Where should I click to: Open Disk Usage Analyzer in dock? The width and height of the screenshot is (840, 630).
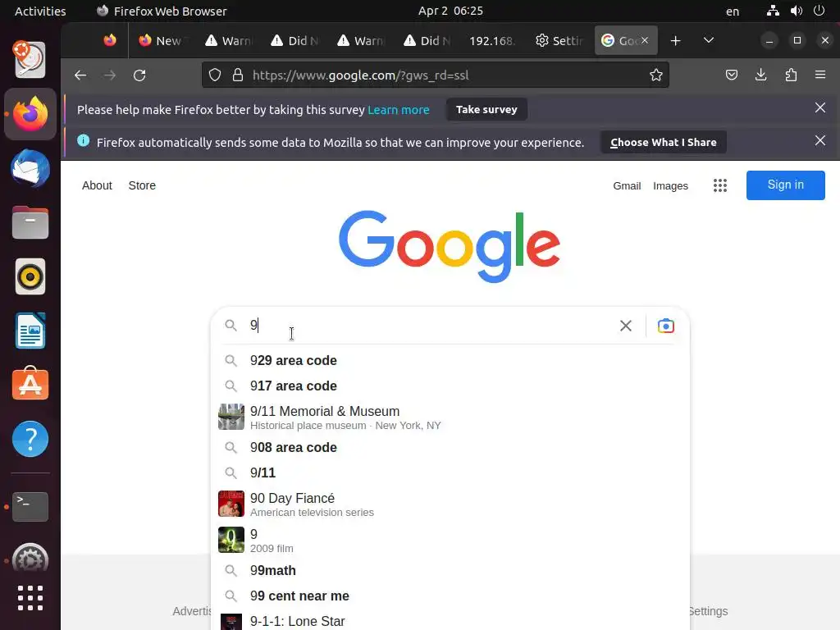(x=30, y=59)
